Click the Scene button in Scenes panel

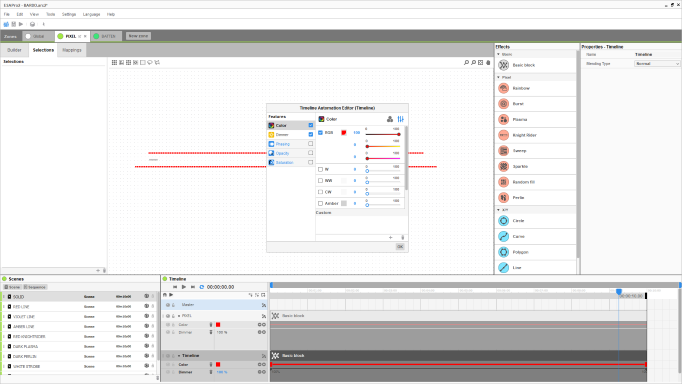tap(12, 287)
